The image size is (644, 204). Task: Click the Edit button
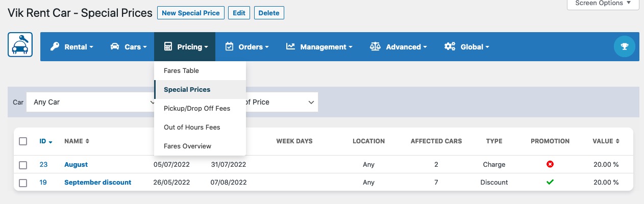239,13
